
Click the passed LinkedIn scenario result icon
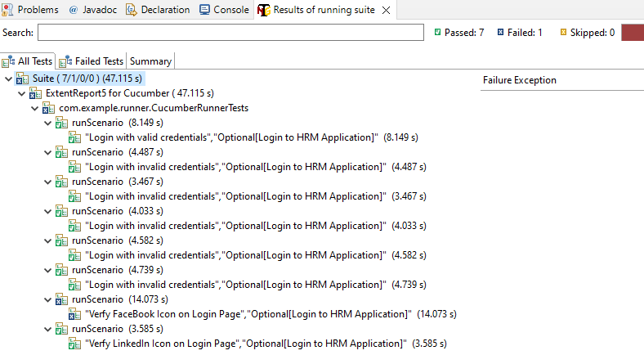(x=75, y=344)
